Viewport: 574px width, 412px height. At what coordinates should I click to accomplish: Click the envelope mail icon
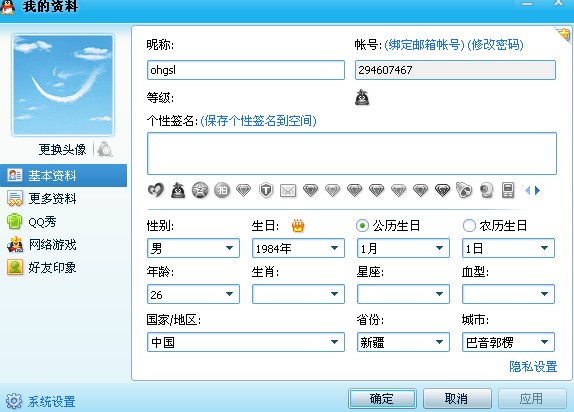[x=288, y=190]
